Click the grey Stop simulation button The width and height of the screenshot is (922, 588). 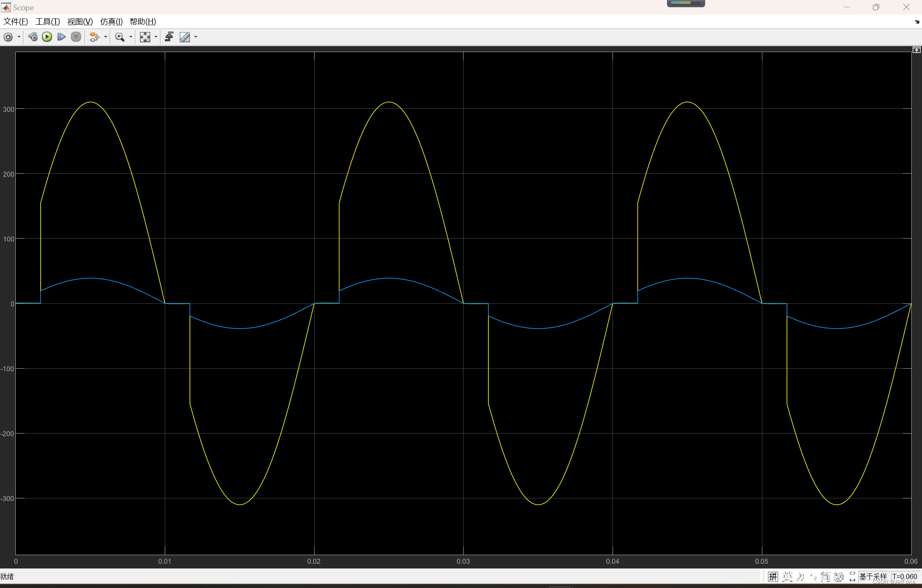click(x=76, y=37)
